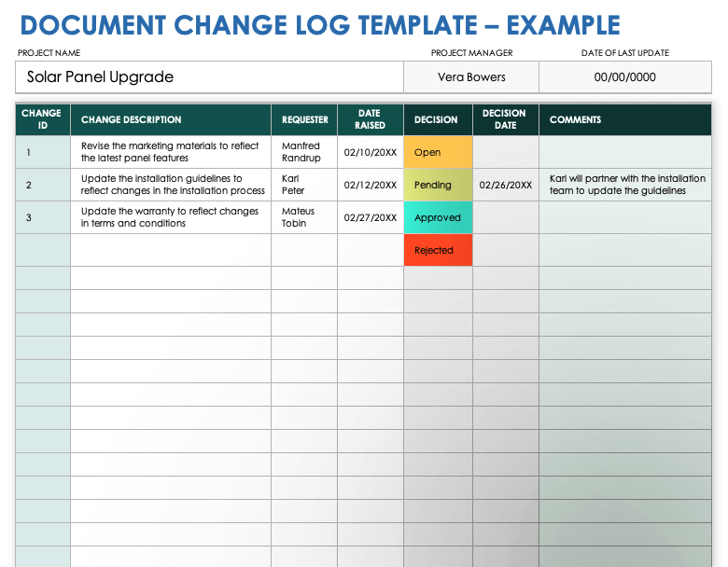Select the orange Open decision cell
Screen dimensions: 728x567
[x=438, y=152]
